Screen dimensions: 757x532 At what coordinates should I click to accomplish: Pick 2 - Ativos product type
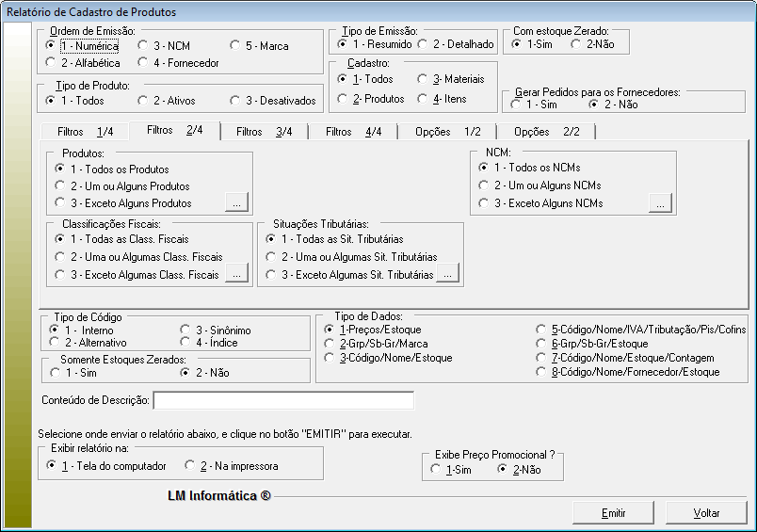[x=142, y=101]
